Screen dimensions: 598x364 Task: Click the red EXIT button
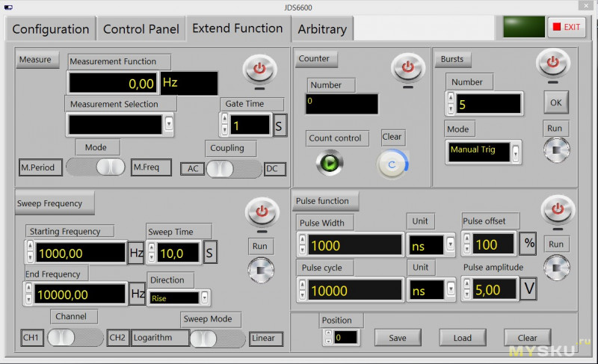pyautogui.click(x=567, y=27)
